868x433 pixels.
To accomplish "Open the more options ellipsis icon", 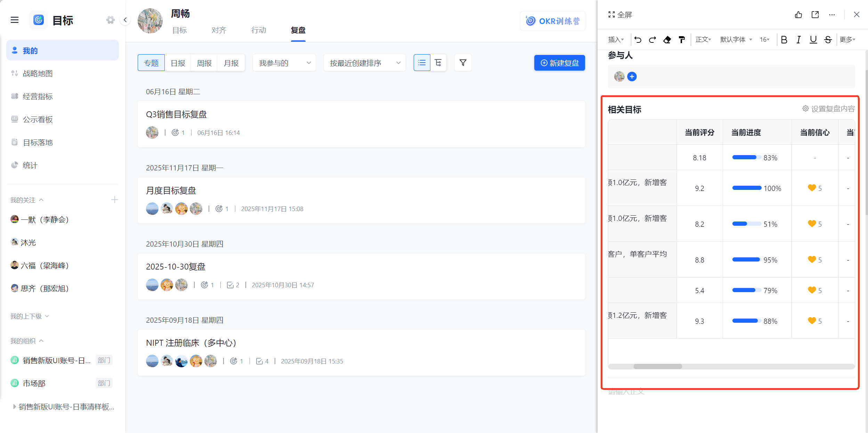I will [x=832, y=15].
